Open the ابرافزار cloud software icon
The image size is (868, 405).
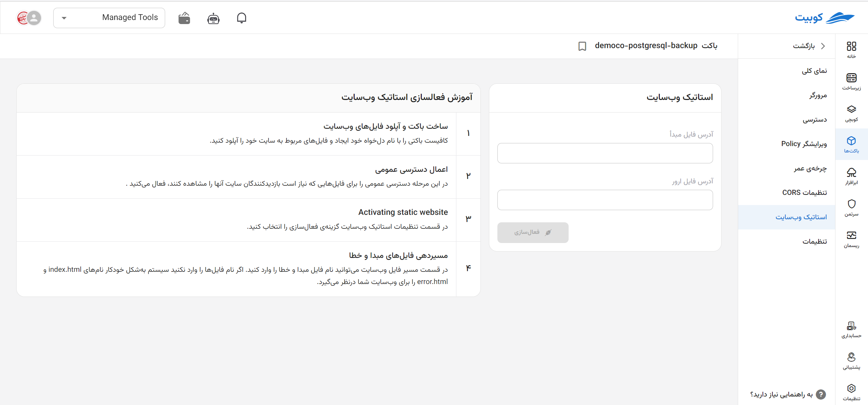coord(851,176)
